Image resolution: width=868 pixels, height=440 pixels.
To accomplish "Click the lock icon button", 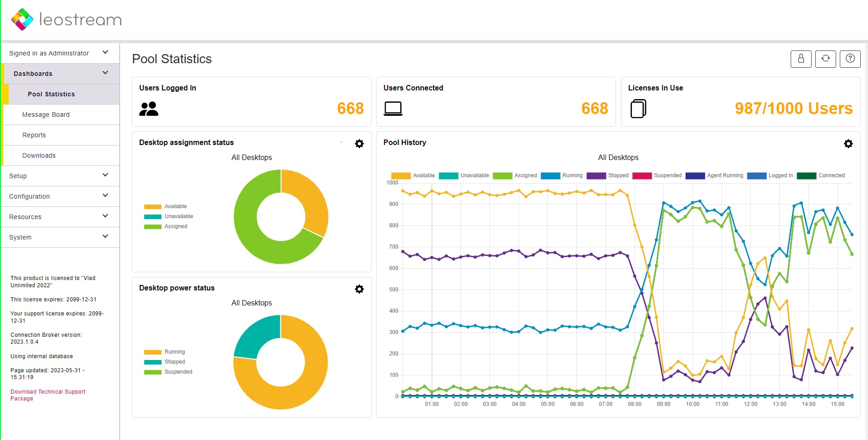I will (801, 59).
